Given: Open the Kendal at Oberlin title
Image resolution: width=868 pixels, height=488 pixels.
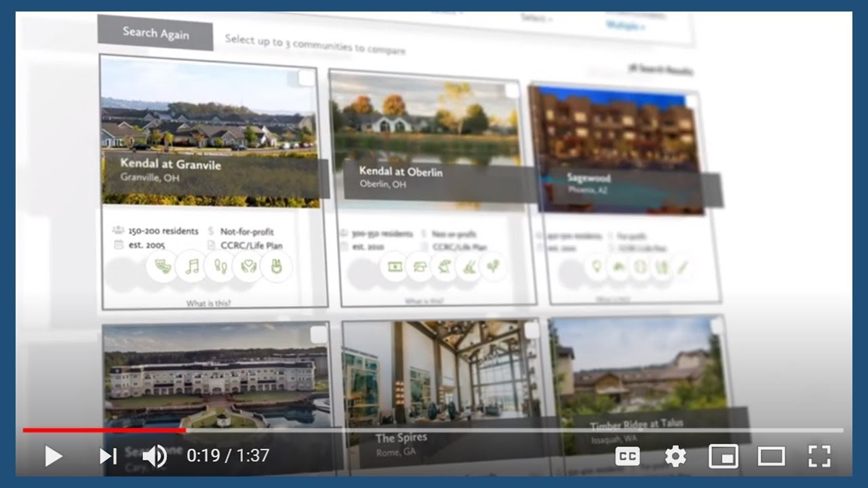Looking at the screenshot, I should coord(401,171).
